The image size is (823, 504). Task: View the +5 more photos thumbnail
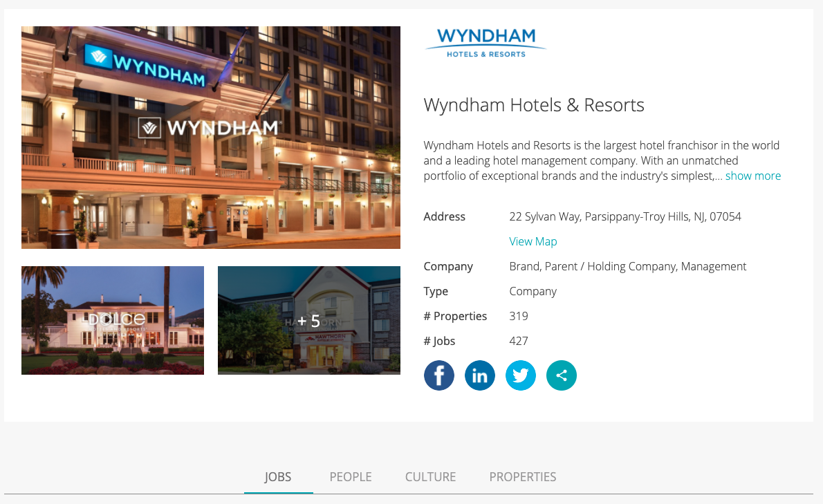tap(309, 320)
